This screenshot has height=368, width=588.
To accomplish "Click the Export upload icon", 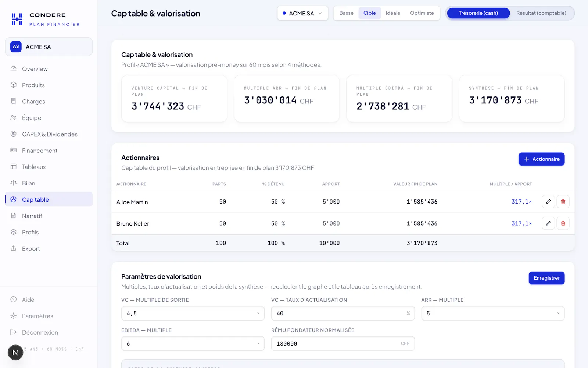I will (x=14, y=248).
